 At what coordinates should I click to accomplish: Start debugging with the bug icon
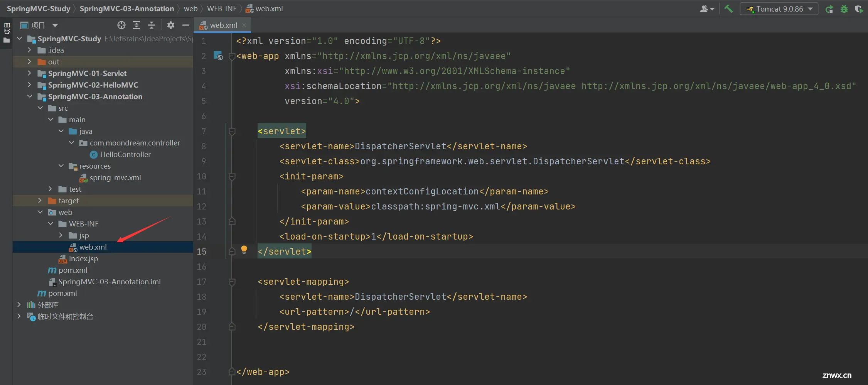point(844,9)
